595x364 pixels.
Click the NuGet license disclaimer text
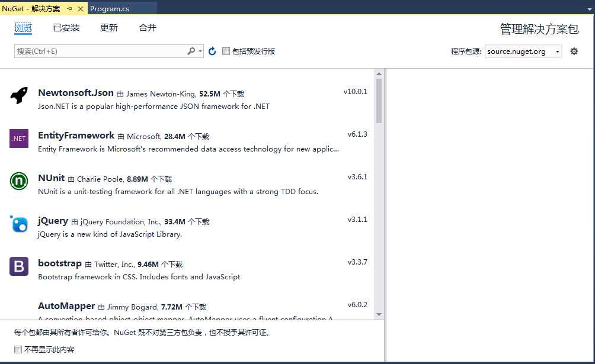pyautogui.click(x=142, y=333)
